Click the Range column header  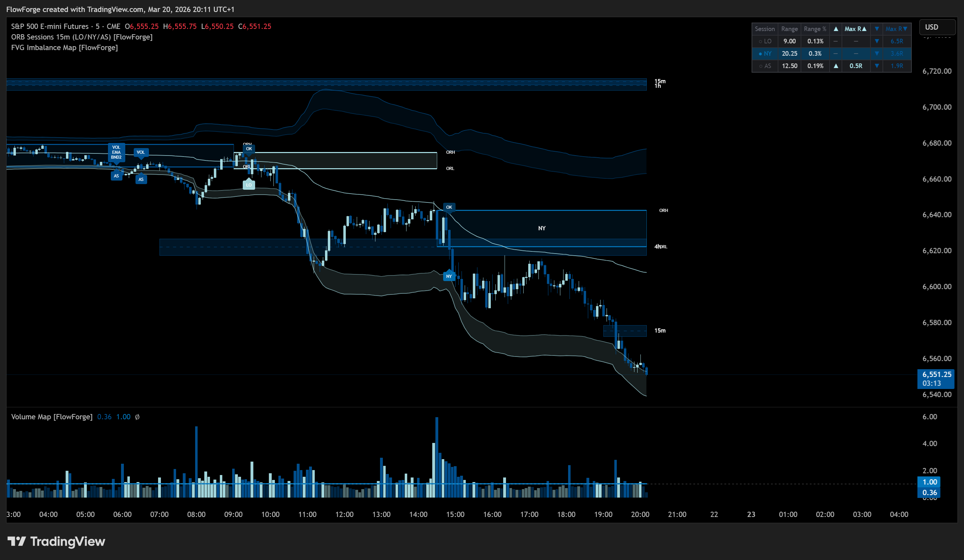click(x=789, y=29)
